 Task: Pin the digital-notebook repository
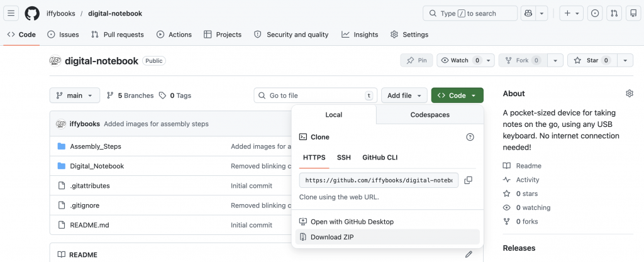pos(416,60)
